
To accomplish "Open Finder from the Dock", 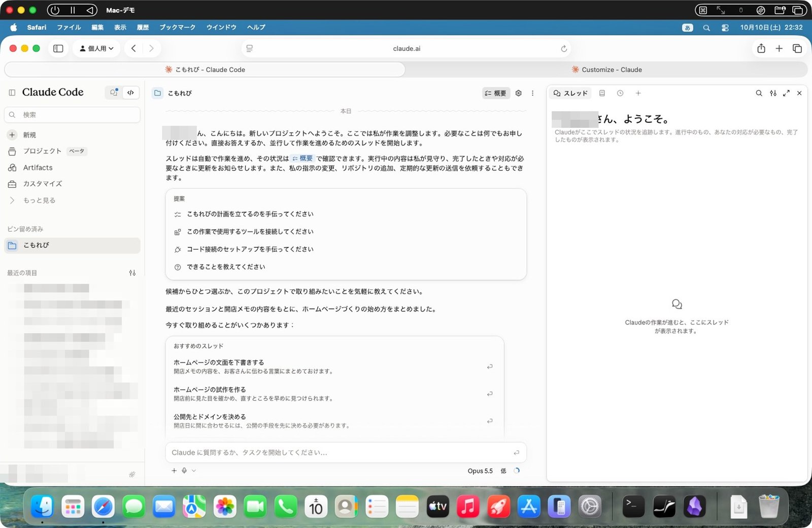I will (42, 507).
